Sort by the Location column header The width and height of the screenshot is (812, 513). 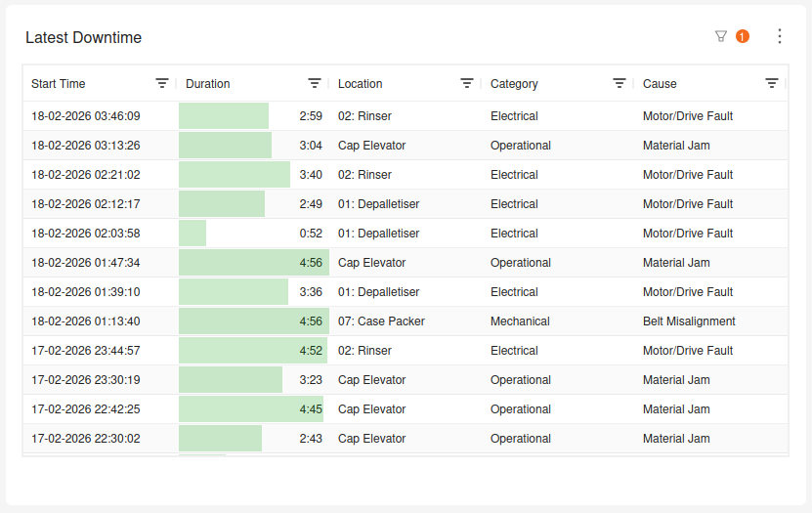[361, 84]
